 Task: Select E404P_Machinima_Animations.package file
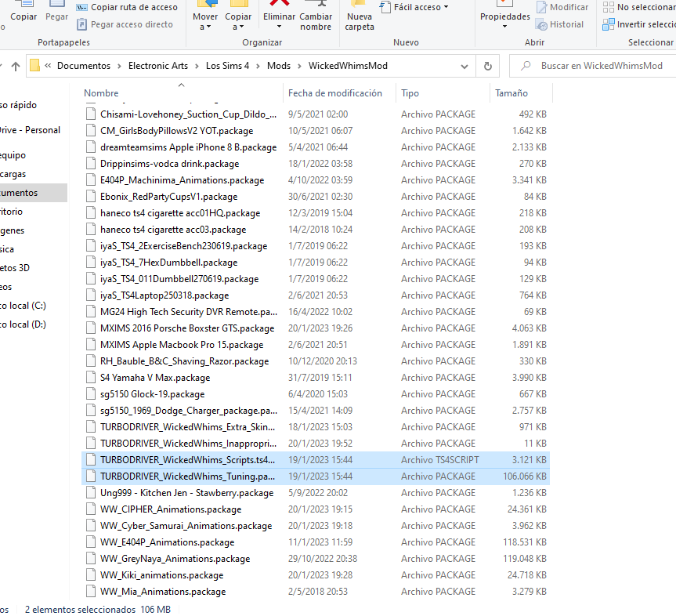point(315,180)
